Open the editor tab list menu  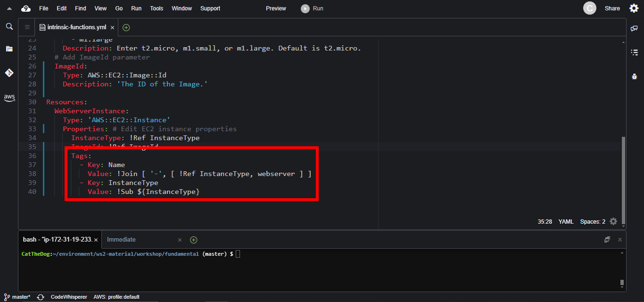[27, 27]
